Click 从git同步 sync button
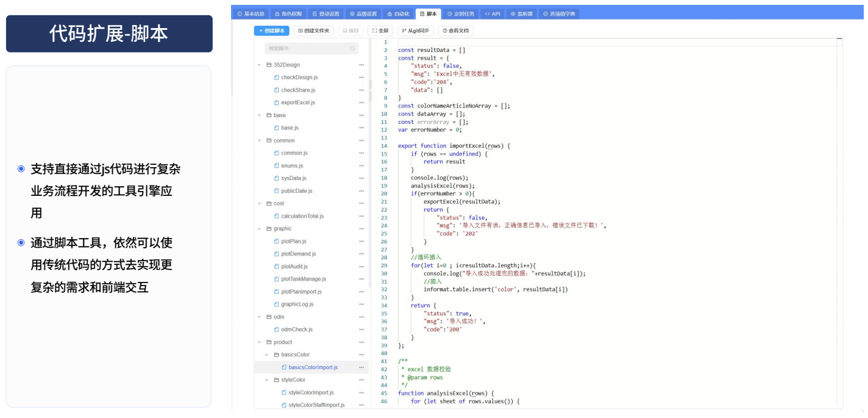868x418 pixels. click(x=416, y=31)
